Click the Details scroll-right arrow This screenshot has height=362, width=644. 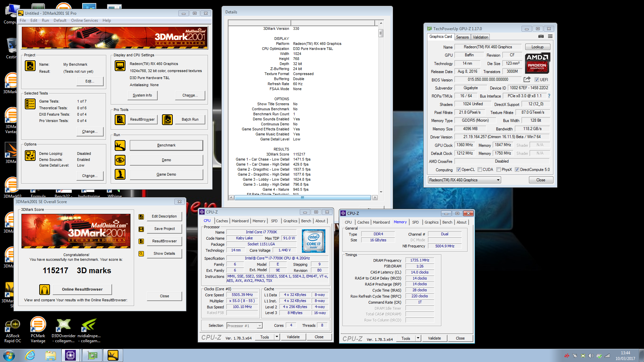pyautogui.click(x=375, y=198)
